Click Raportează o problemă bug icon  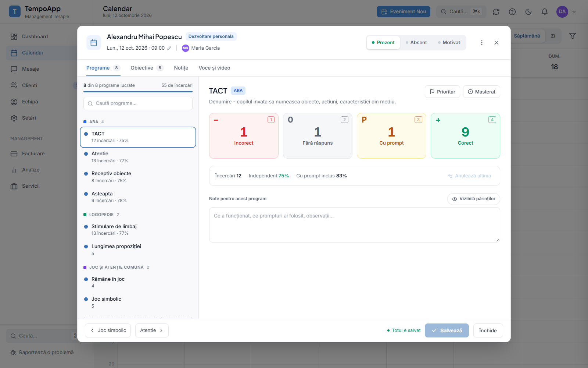13,353
